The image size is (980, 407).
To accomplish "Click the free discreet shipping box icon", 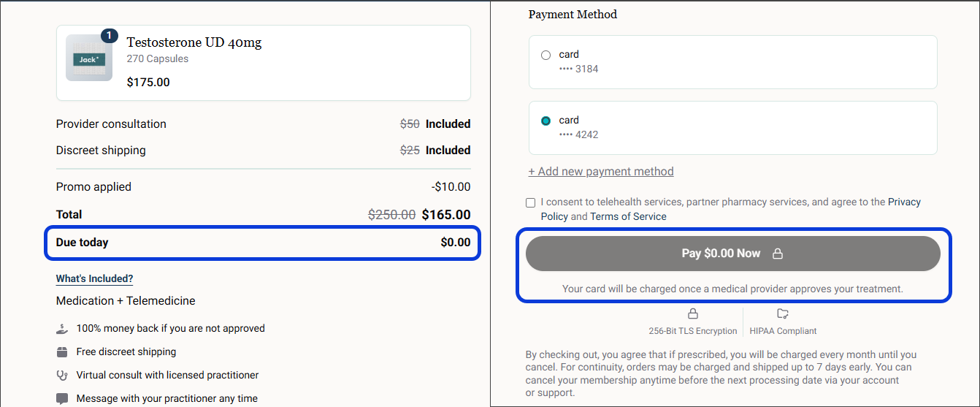I will click(62, 352).
